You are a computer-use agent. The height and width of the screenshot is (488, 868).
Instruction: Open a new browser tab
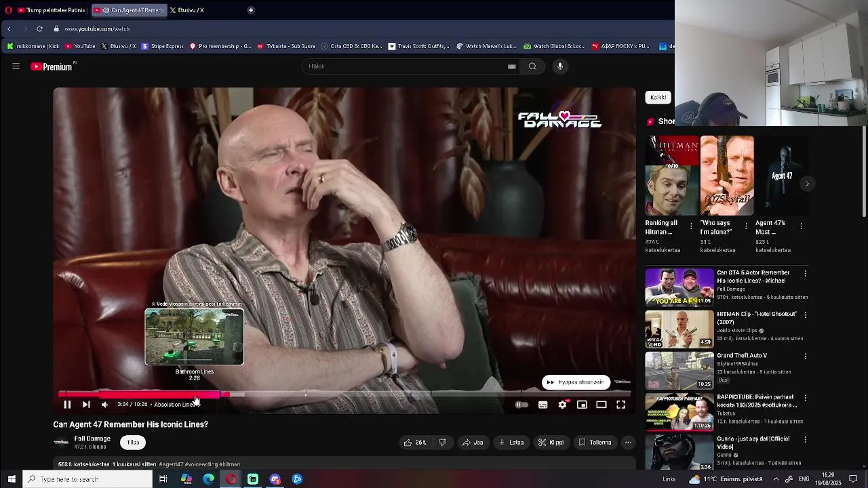click(251, 10)
